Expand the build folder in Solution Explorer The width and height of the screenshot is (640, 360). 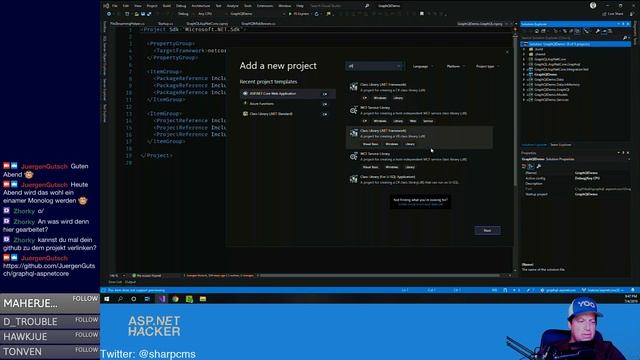tap(524, 49)
